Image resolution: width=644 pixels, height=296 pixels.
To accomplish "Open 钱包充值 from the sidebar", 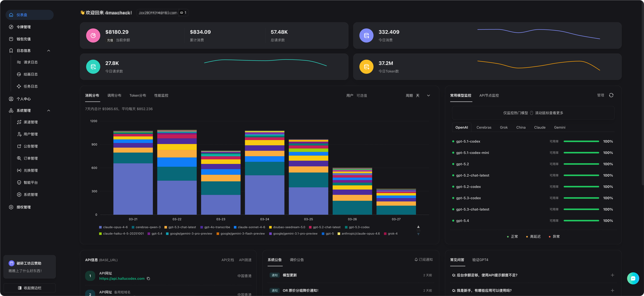I will pos(24,39).
